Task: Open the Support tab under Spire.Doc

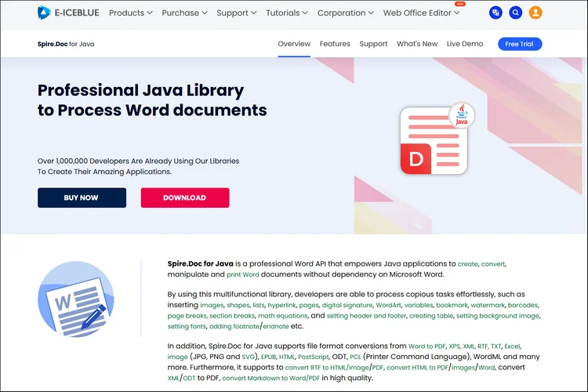Action: tap(373, 44)
